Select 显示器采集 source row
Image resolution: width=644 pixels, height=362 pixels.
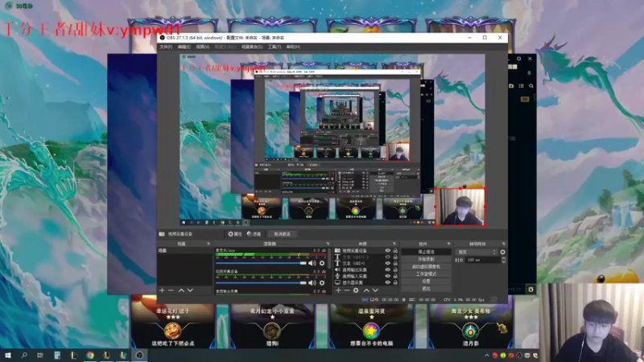click(x=365, y=282)
